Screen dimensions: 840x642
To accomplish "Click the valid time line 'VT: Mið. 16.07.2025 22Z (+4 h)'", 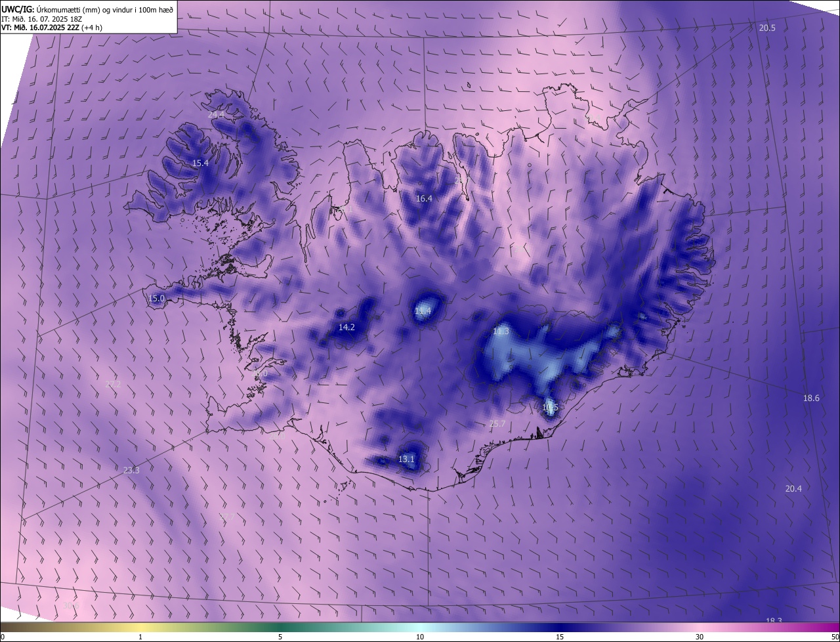I will (52, 28).
